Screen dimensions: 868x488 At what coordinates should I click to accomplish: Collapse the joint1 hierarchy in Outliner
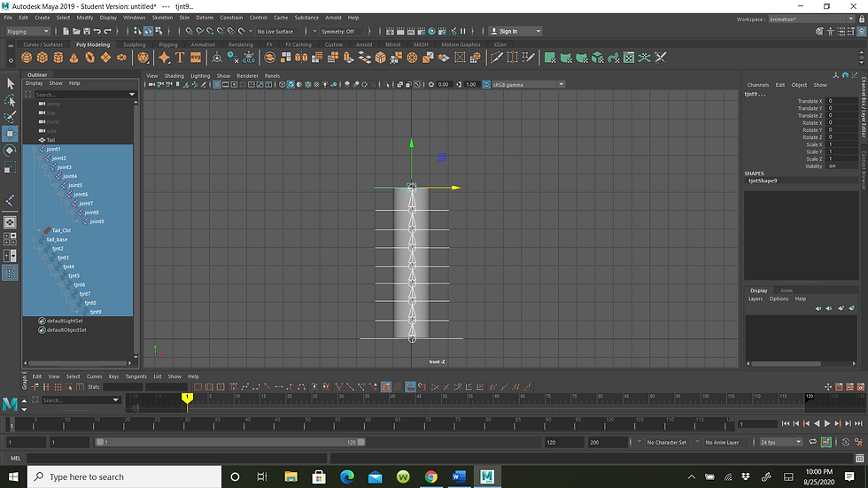click(x=35, y=149)
